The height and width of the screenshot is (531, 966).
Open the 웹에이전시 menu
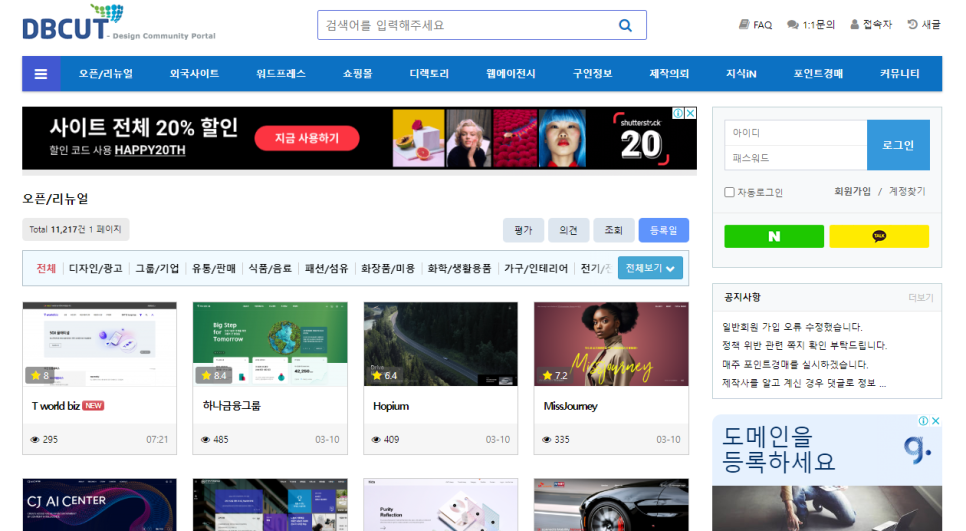[511, 74]
